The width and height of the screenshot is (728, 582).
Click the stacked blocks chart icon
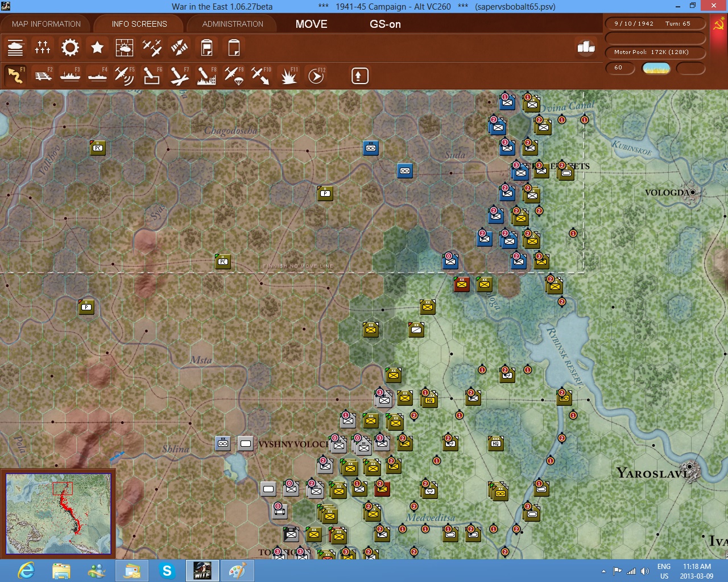pyautogui.click(x=586, y=47)
